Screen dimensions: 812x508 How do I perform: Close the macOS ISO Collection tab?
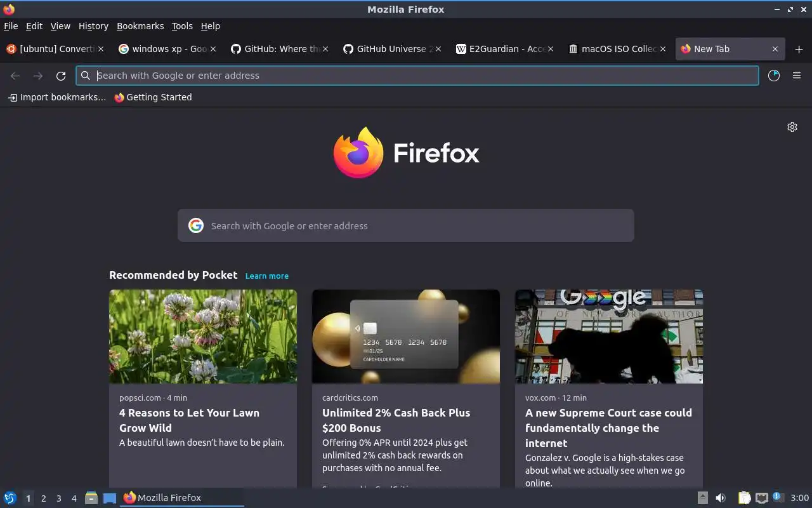click(663, 49)
